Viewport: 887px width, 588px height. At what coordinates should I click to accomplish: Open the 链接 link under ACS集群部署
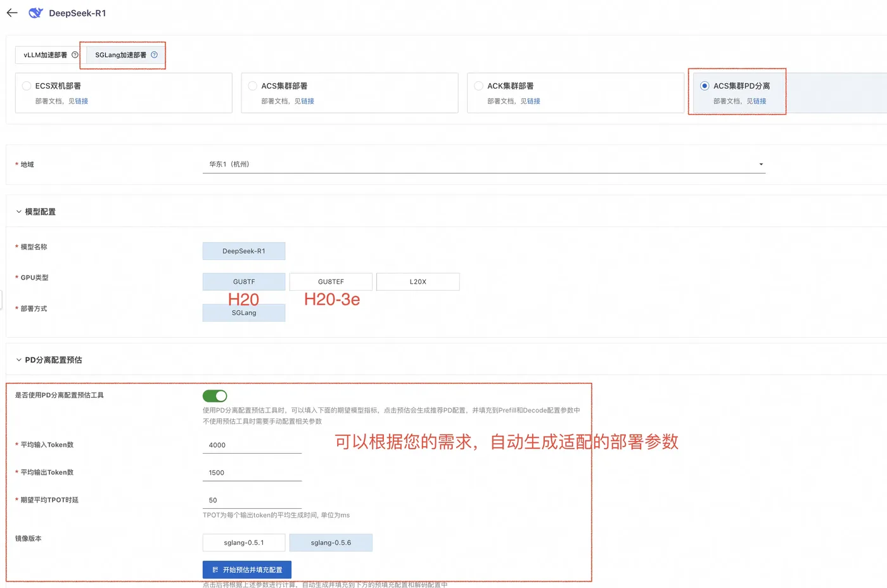click(308, 101)
